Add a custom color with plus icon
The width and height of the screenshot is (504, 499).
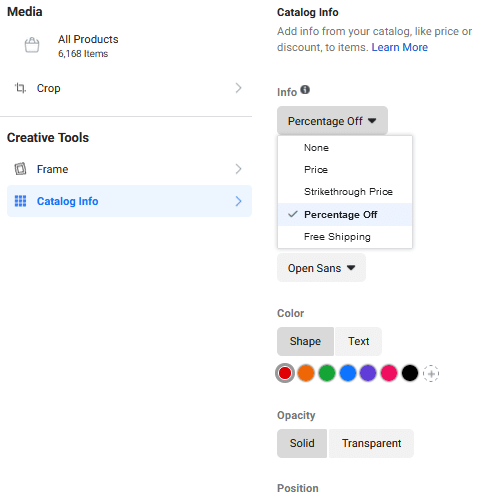click(431, 373)
